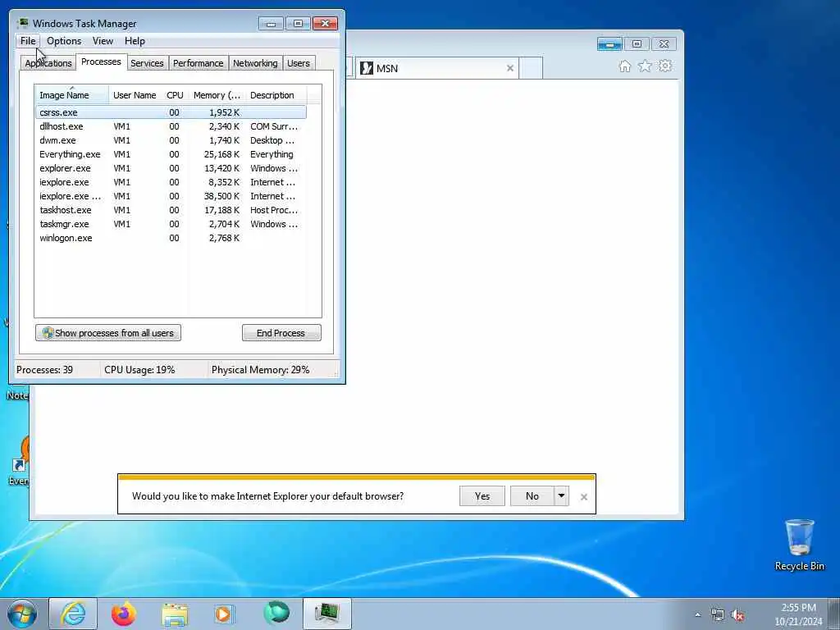
Task: Select the iexplore.exe process using 8,352 K
Action: (x=171, y=182)
